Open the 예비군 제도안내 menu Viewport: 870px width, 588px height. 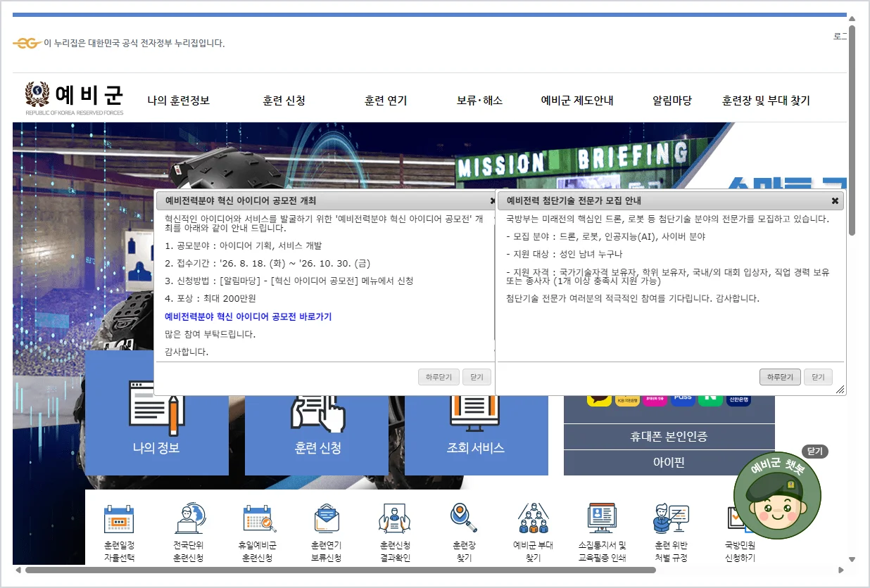pyautogui.click(x=576, y=101)
